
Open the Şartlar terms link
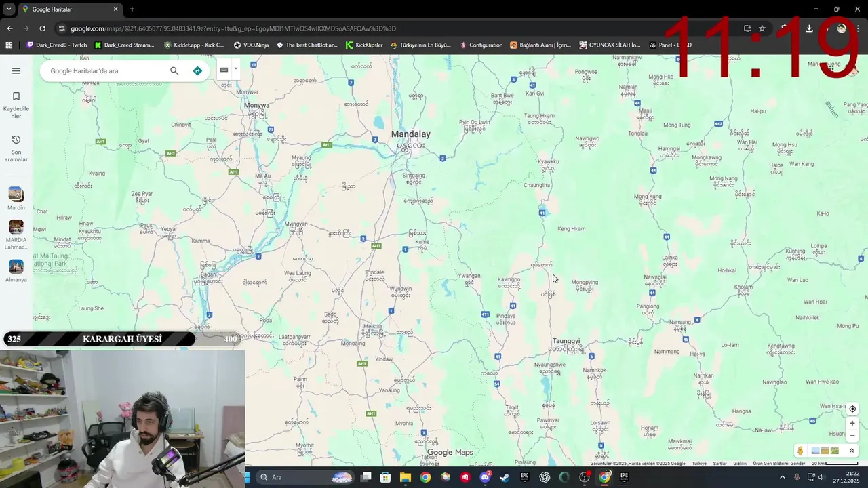coord(719,464)
